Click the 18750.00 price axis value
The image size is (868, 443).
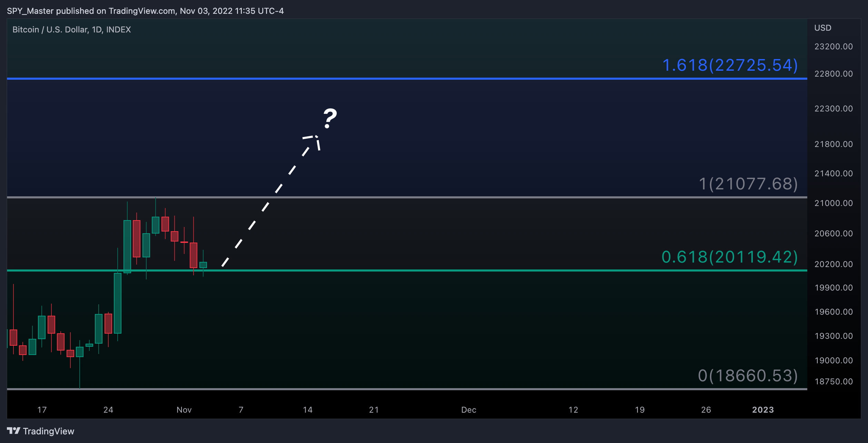tap(834, 382)
